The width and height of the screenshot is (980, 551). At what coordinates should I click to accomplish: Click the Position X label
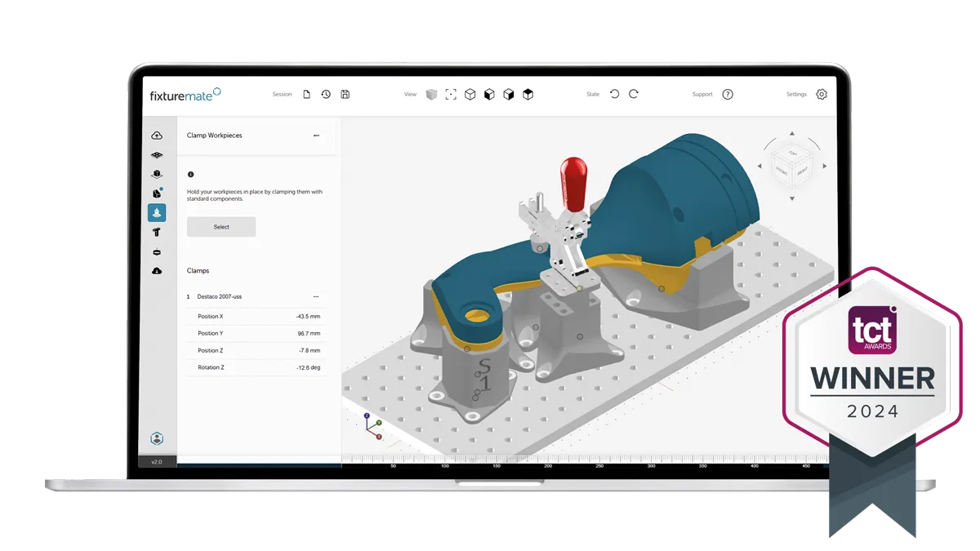(210, 317)
